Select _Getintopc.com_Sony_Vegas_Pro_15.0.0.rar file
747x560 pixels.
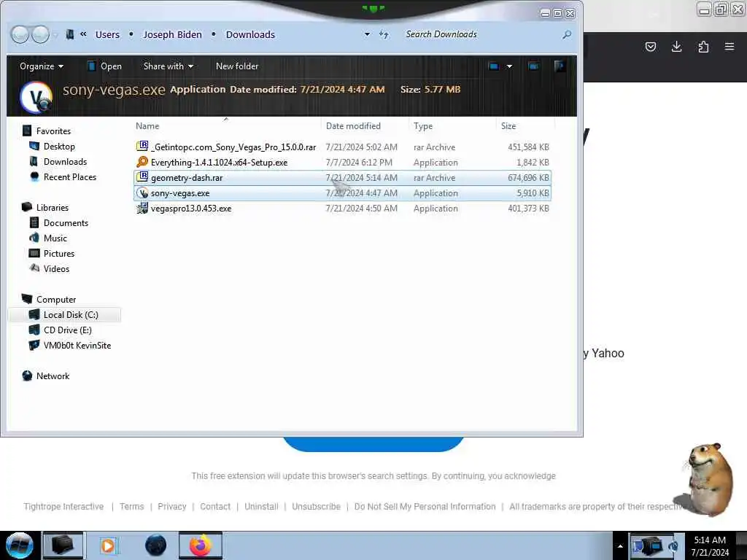click(x=233, y=147)
